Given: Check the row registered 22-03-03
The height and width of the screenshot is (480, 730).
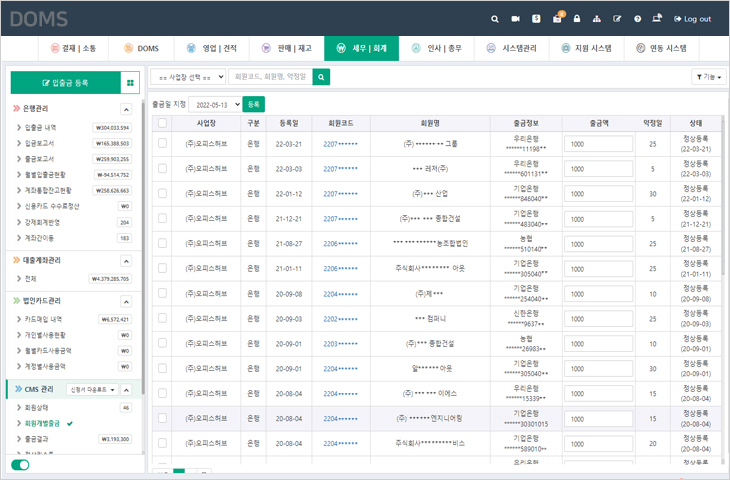Looking at the screenshot, I should pos(162,168).
